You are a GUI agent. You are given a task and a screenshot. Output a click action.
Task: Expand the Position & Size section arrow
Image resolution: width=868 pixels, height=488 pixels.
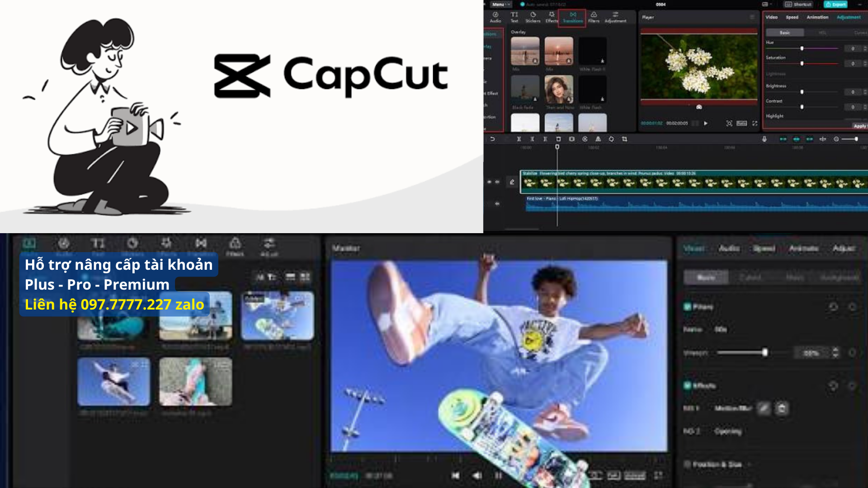749,465
